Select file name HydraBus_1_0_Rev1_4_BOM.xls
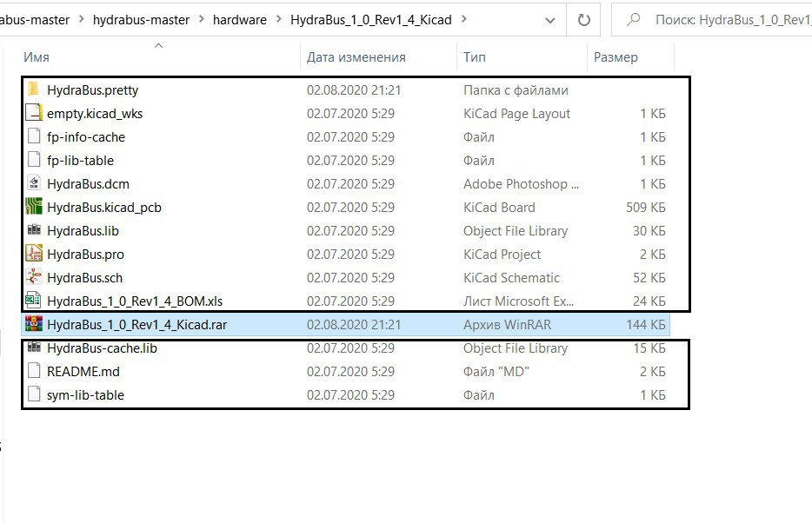 click(134, 301)
